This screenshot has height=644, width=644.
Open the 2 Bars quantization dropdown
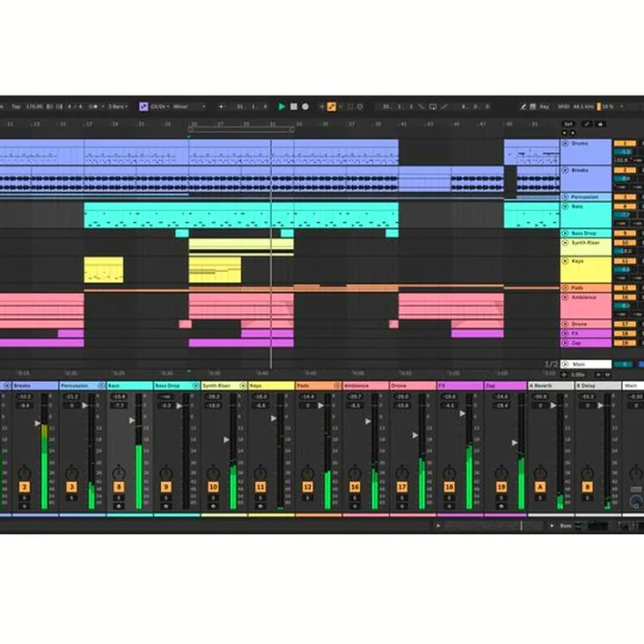click(x=118, y=106)
